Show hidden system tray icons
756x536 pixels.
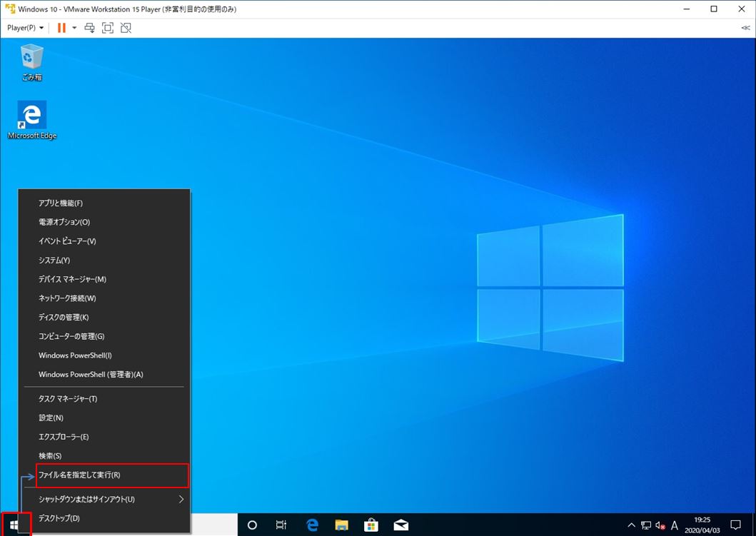tap(631, 525)
